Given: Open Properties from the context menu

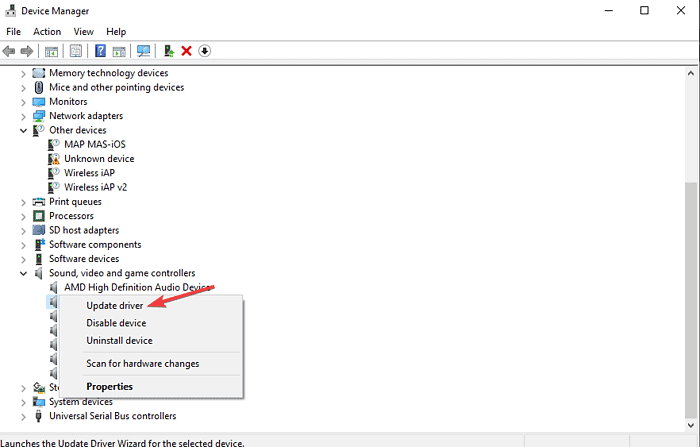Looking at the screenshot, I should [x=109, y=387].
